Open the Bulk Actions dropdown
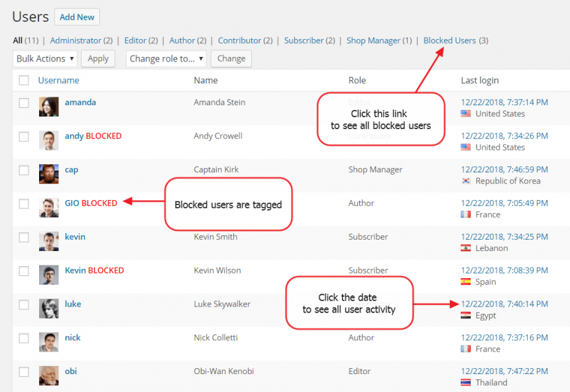570x392 pixels. [x=44, y=59]
